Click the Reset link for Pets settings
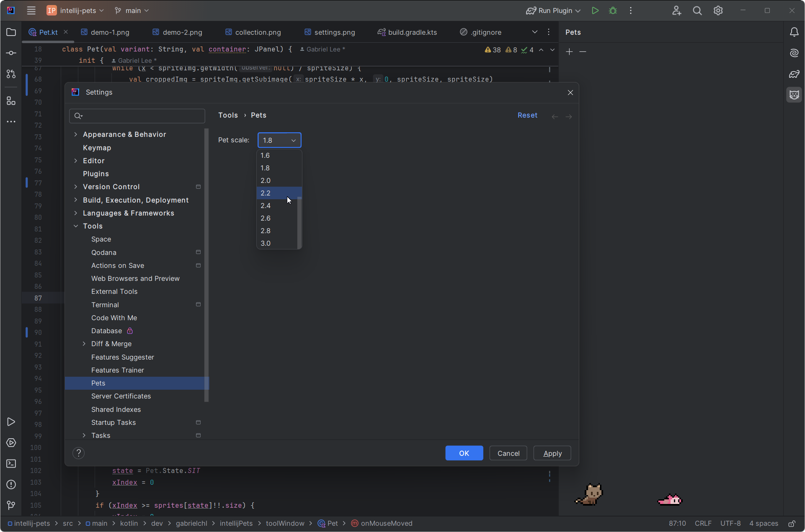Viewport: 805px width, 532px height. click(x=527, y=115)
